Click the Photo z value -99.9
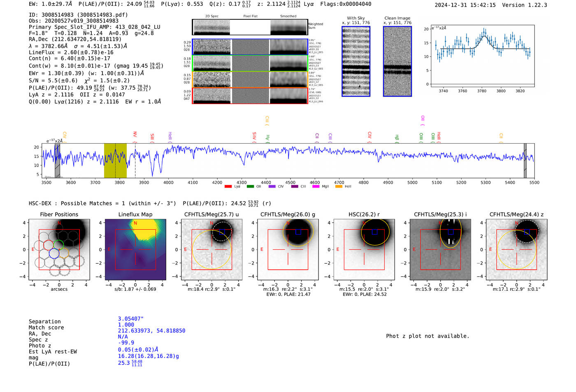 126,343
